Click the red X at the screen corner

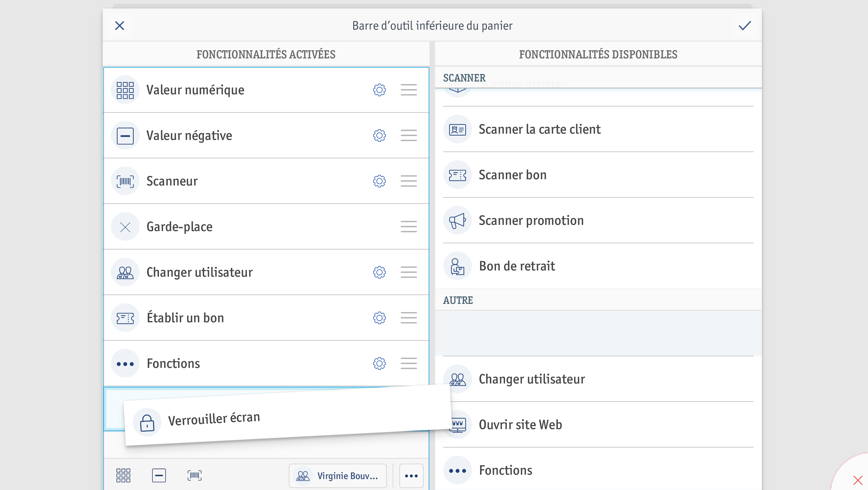(858, 480)
